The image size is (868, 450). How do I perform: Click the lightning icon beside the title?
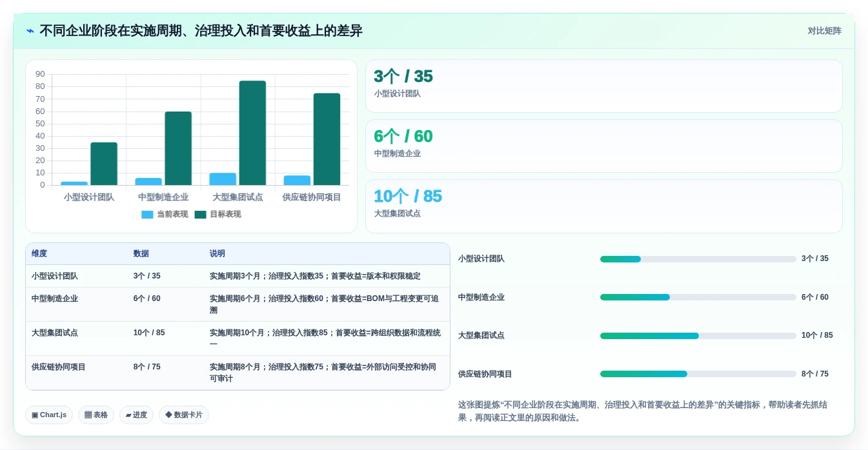coord(30,31)
